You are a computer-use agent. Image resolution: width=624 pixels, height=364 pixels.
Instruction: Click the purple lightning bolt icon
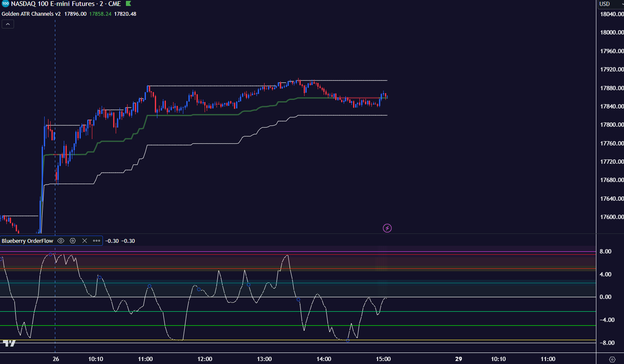pyautogui.click(x=387, y=228)
